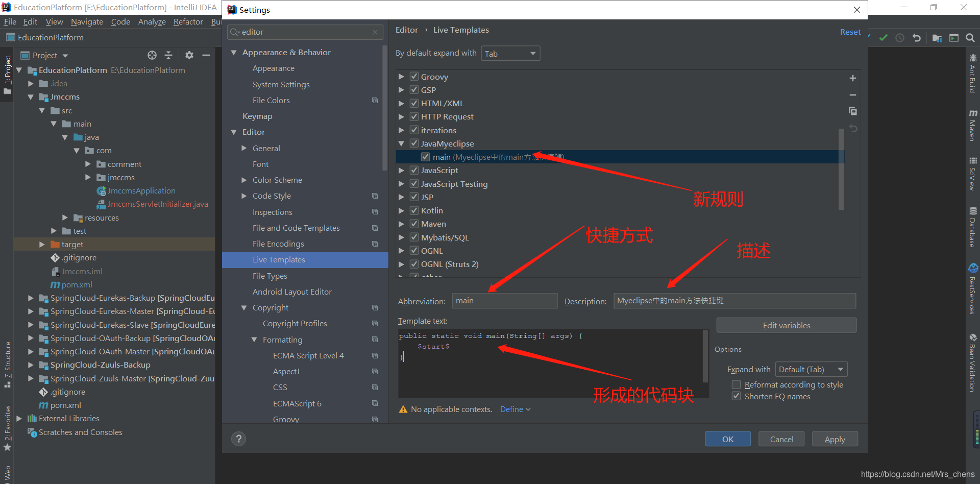This screenshot has height=484, width=980.
Task: Open the Favorites tool window
Action: 7,428
